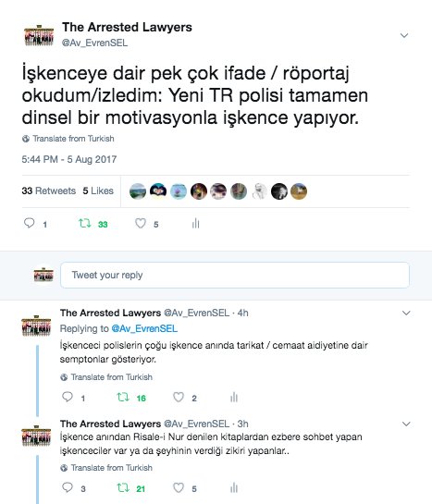Open tweet activity analytics on the main tweet
This screenshot has height=504, width=432.
tap(196, 224)
